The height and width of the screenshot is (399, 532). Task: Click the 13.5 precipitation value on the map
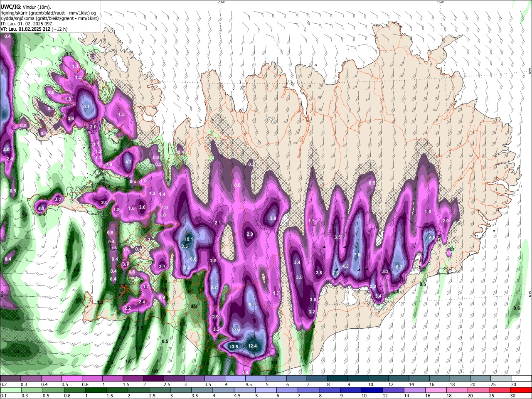coord(234,347)
